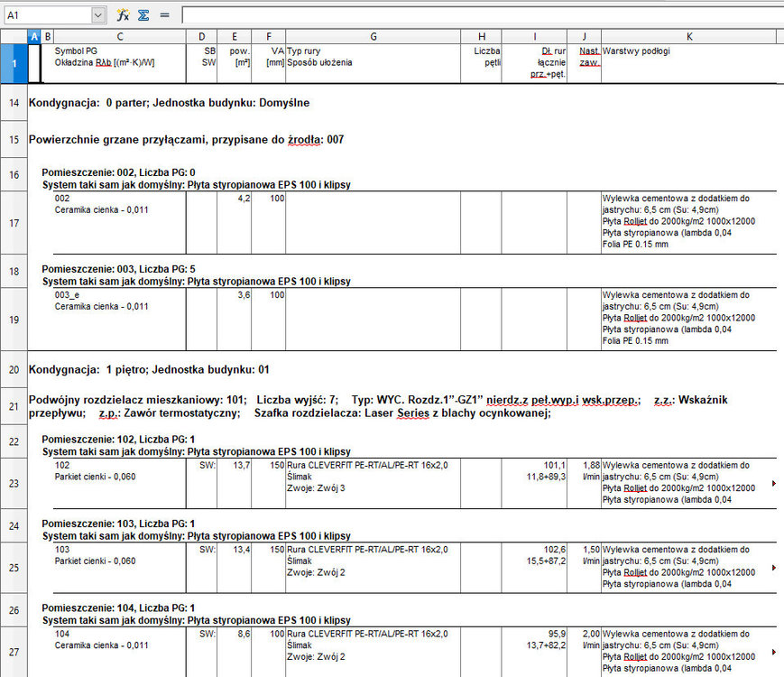Open the Function Wizard (fx) icon
Screen dimensions: 784x677
pyautogui.click(x=123, y=15)
